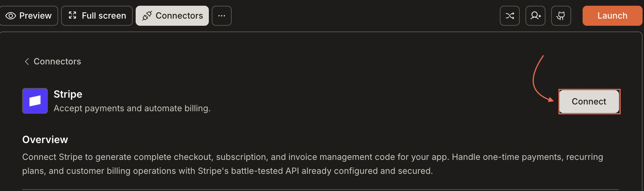Switch to Full screen label
Image resolution: width=644 pixels, height=191 pixels.
(104, 16)
